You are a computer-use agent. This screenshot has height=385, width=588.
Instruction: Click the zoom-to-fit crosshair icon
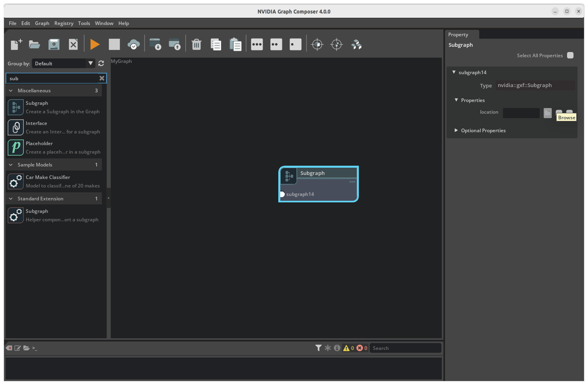317,44
